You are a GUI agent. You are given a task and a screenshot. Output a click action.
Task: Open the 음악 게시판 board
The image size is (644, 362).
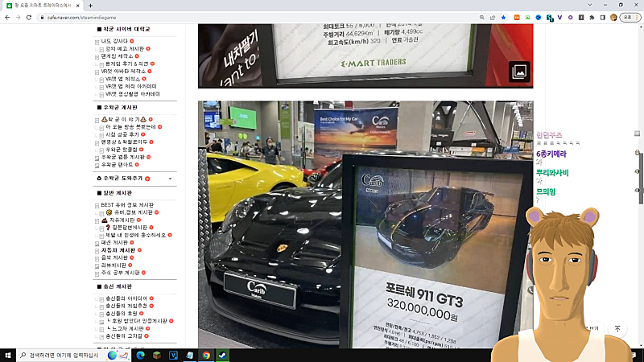coord(114,257)
